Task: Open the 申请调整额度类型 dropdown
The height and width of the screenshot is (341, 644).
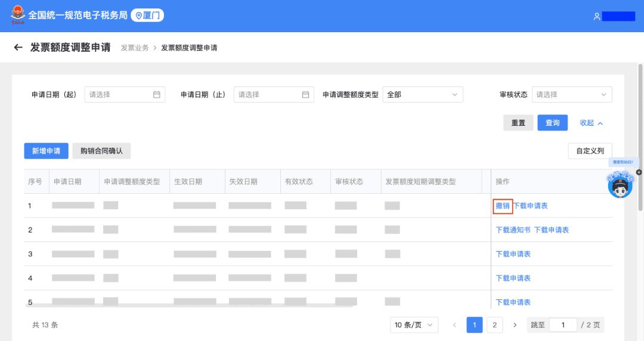Action: point(422,94)
